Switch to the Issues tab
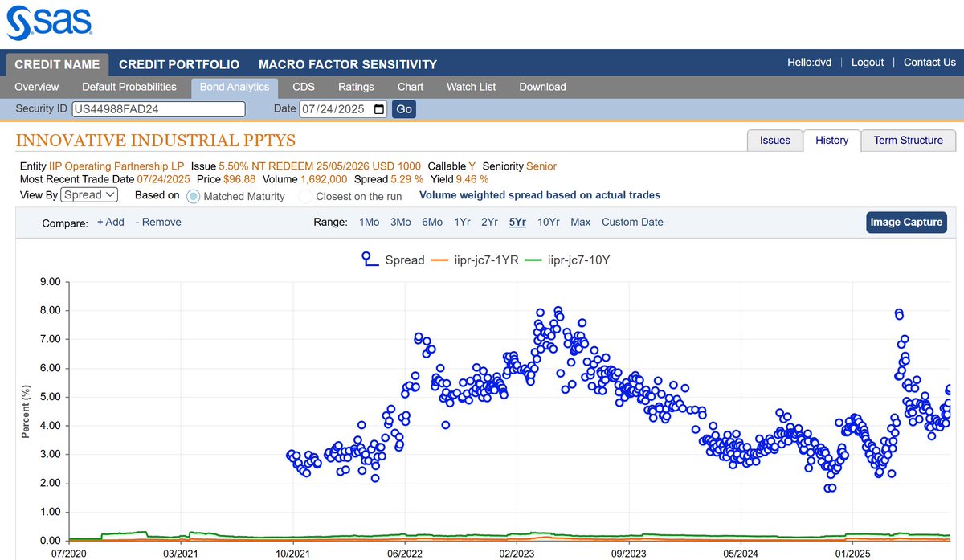The image size is (964, 560). coord(775,141)
